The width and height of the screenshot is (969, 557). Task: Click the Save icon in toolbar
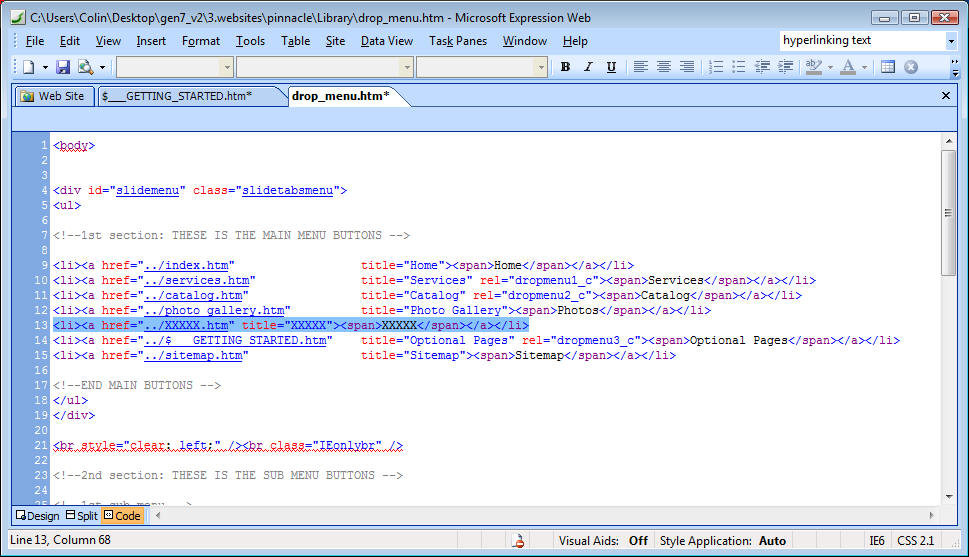(63, 67)
